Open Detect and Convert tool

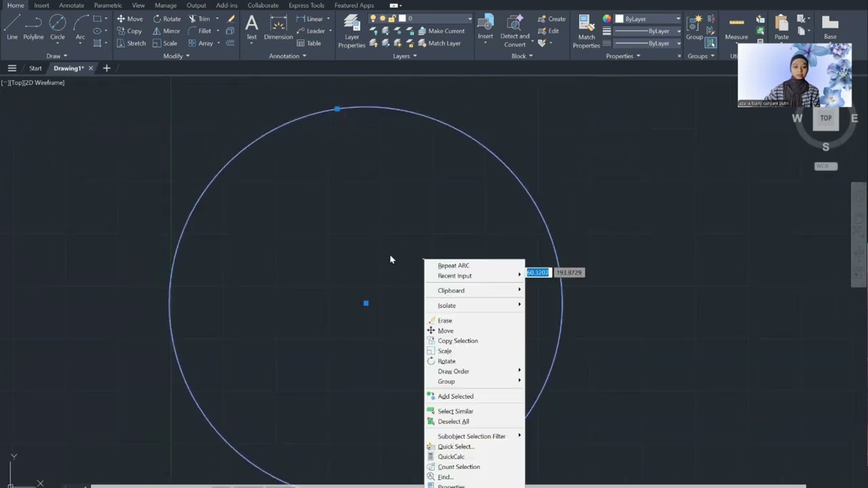pos(515,31)
